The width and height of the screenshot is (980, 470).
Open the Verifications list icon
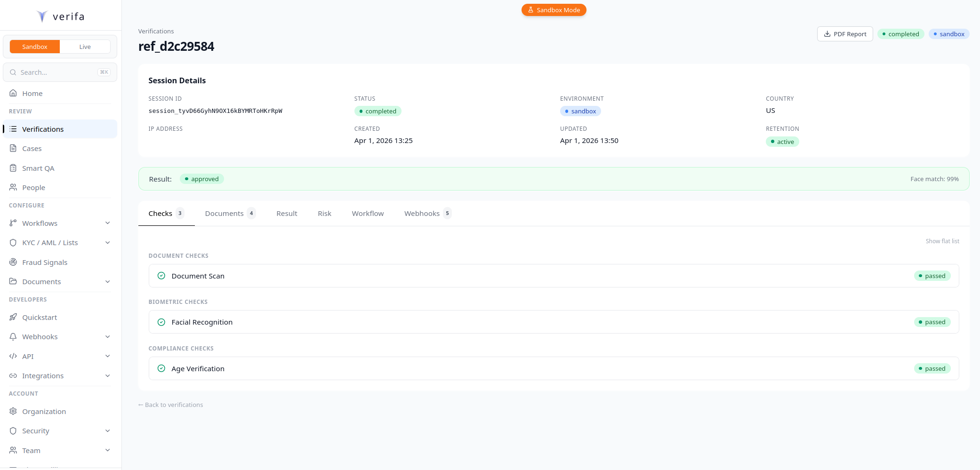click(14, 129)
